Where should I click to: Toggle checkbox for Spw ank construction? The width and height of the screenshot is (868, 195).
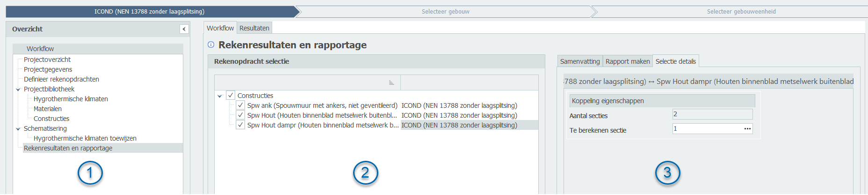240,105
